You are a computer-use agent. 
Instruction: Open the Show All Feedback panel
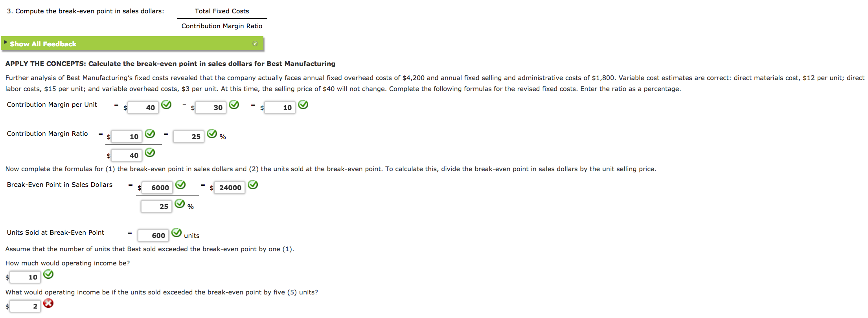[42, 44]
